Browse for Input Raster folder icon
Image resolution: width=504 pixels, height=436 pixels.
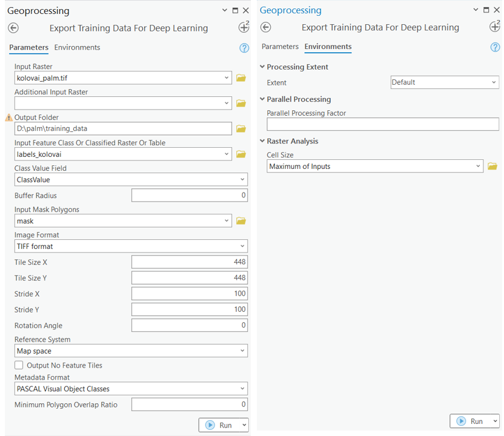pyautogui.click(x=241, y=78)
